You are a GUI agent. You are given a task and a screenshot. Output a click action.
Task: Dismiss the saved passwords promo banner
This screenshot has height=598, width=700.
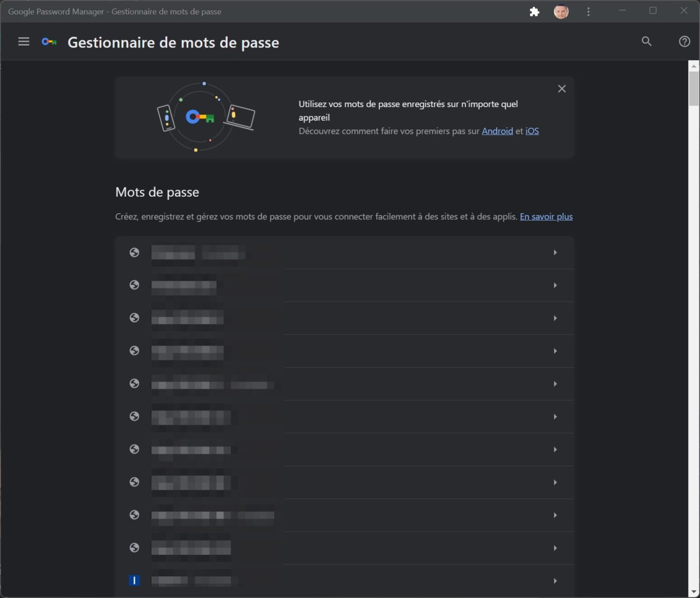click(x=562, y=89)
